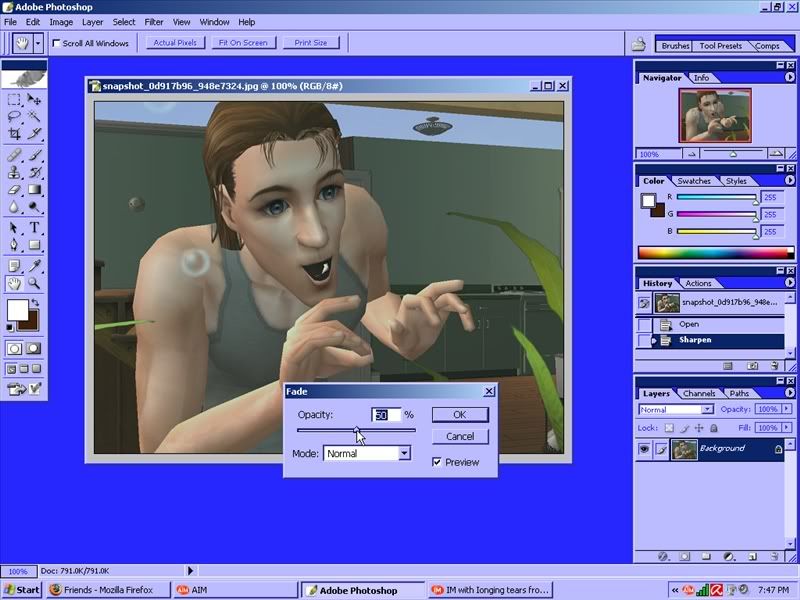The height and width of the screenshot is (600, 800).
Task: Open Color panel options menu
Action: coord(790,181)
